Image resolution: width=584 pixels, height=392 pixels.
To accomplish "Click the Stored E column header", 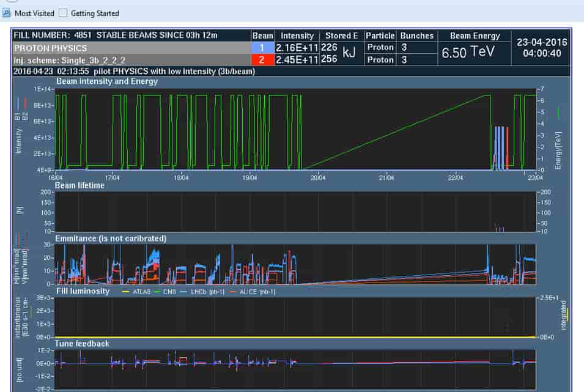I will 342,35.
